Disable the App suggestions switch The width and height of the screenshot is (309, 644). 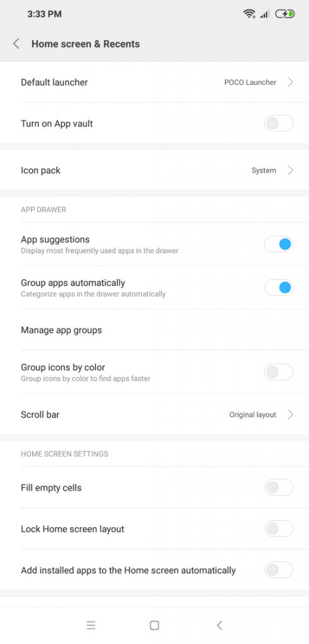[x=279, y=245]
